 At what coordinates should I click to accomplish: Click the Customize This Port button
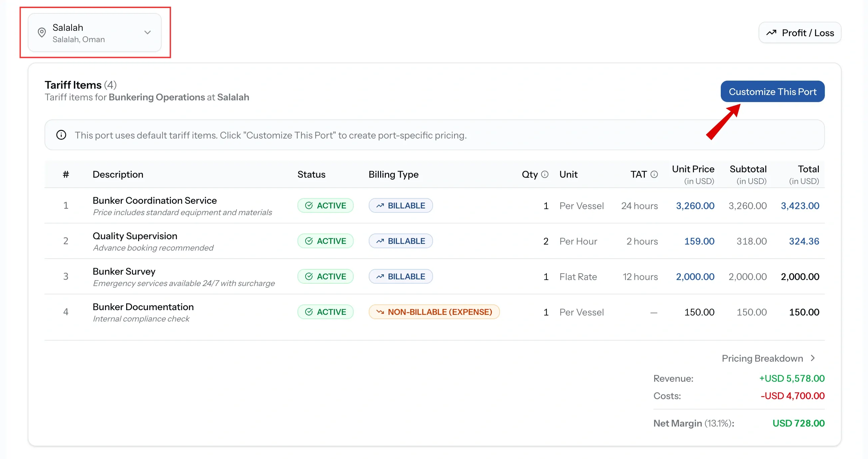[x=772, y=92]
